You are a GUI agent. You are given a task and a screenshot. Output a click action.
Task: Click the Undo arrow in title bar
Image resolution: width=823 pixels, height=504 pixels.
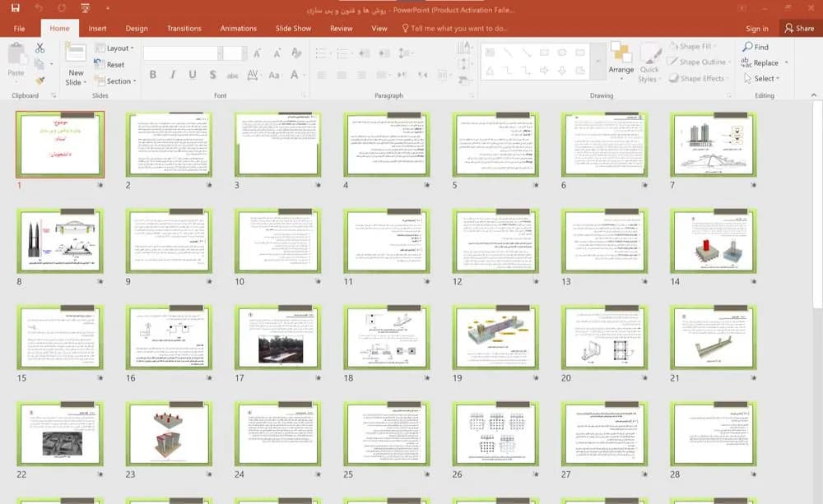point(39,8)
